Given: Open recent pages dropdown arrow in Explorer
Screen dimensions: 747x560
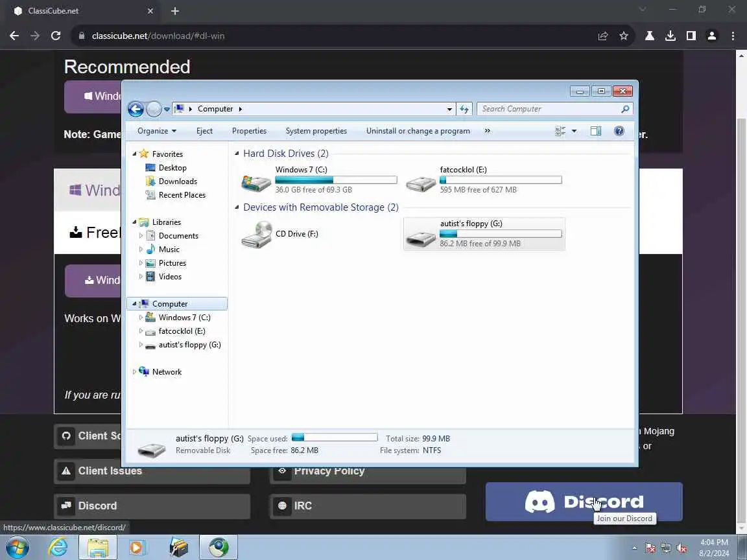Looking at the screenshot, I should tap(167, 109).
